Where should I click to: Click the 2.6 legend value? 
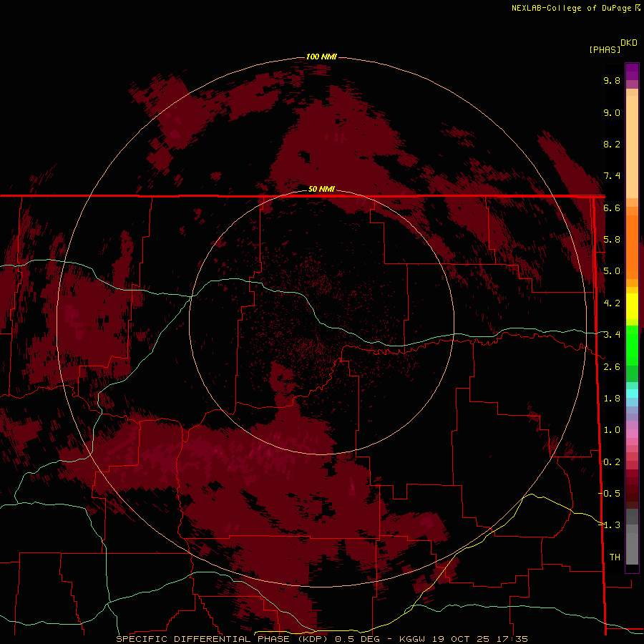coord(612,367)
